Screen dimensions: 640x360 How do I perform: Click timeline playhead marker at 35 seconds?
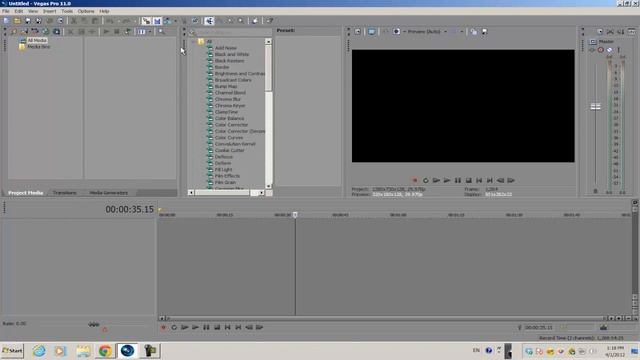(x=295, y=215)
